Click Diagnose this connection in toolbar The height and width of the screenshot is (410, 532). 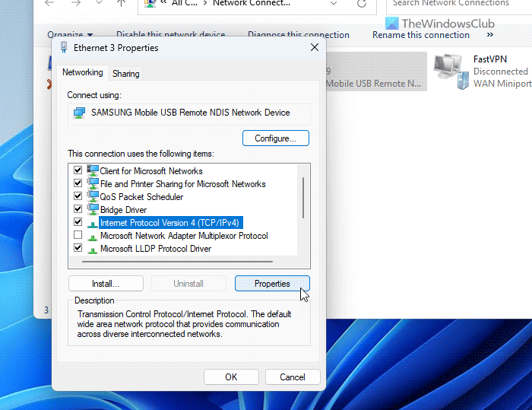299,35
